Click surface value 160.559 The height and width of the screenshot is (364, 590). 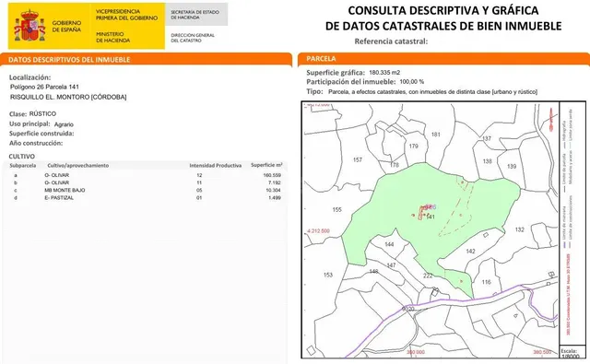(x=272, y=175)
